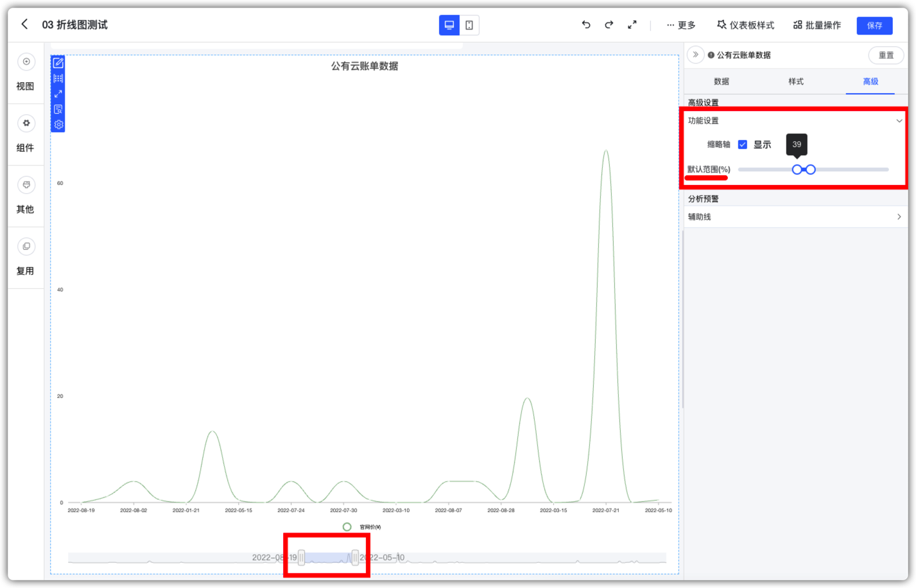The height and width of the screenshot is (588, 916).
Task: Uncheck the 缩略轴 显示 checkbox
Action: tap(743, 144)
